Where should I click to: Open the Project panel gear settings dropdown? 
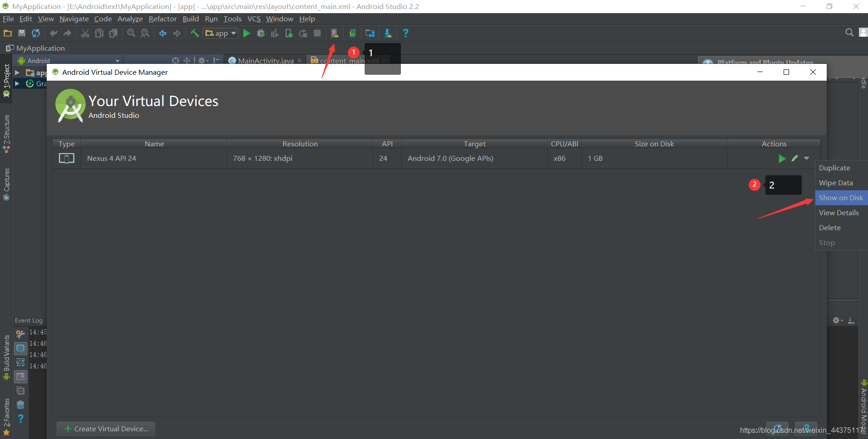(203, 61)
